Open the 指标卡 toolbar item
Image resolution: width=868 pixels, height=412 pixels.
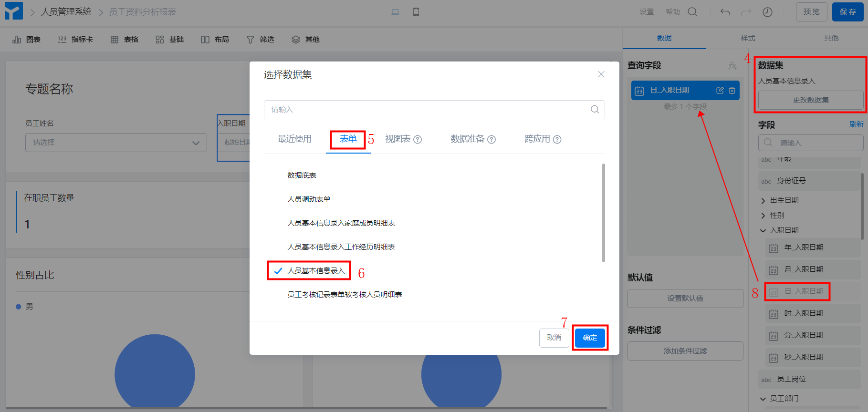point(75,40)
